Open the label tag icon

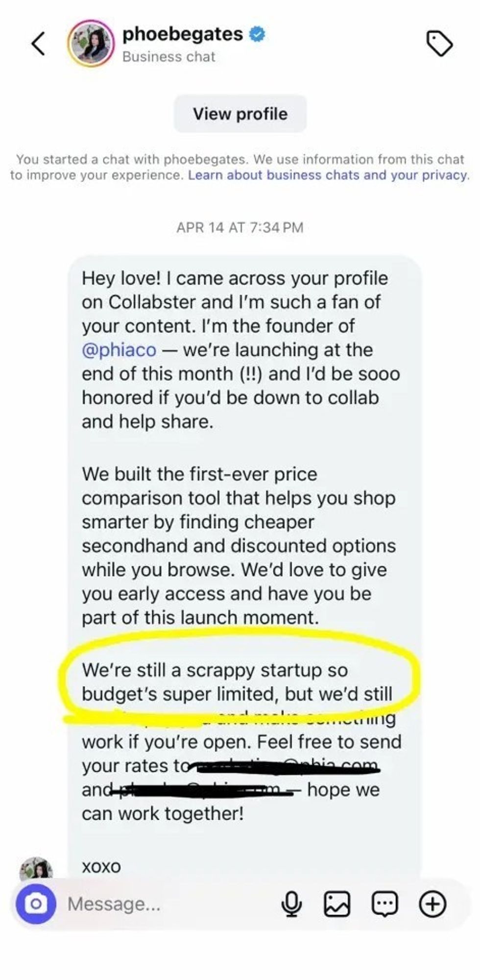coord(439,44)
